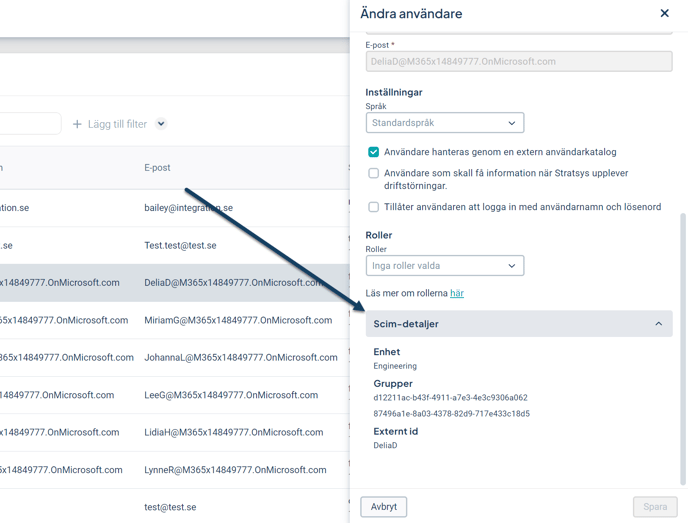Click the E-post column header
This screenshot has height=523, width=688.
pos(157,168)
